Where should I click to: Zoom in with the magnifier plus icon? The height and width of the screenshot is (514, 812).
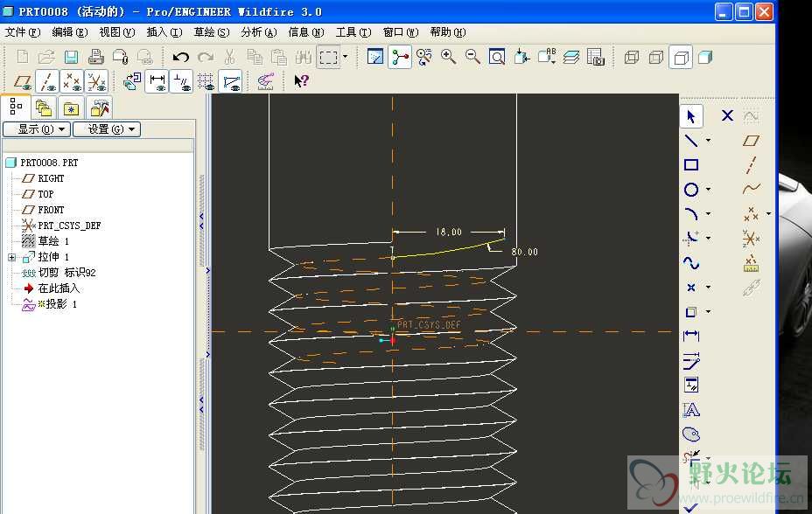point(448,57)
